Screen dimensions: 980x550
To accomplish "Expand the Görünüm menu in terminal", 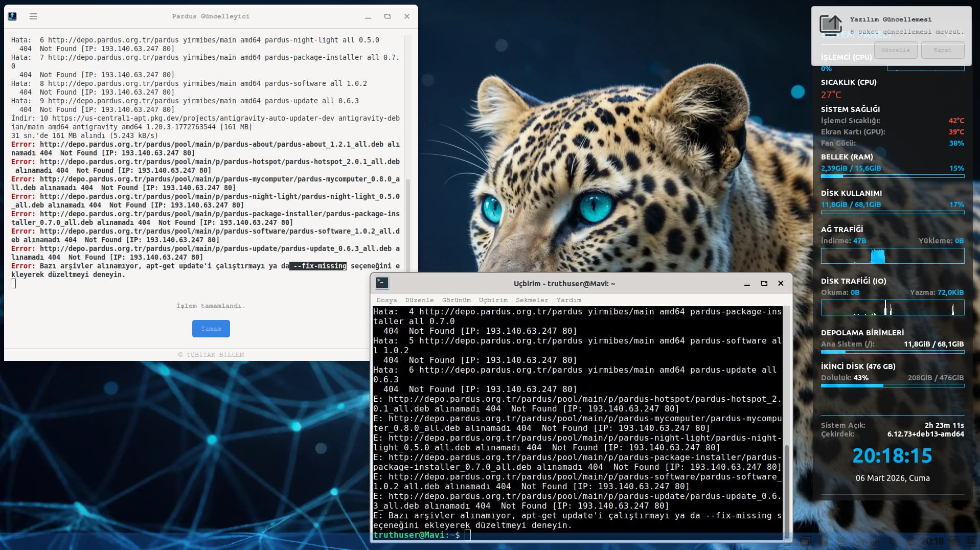I will pos(456,300).
